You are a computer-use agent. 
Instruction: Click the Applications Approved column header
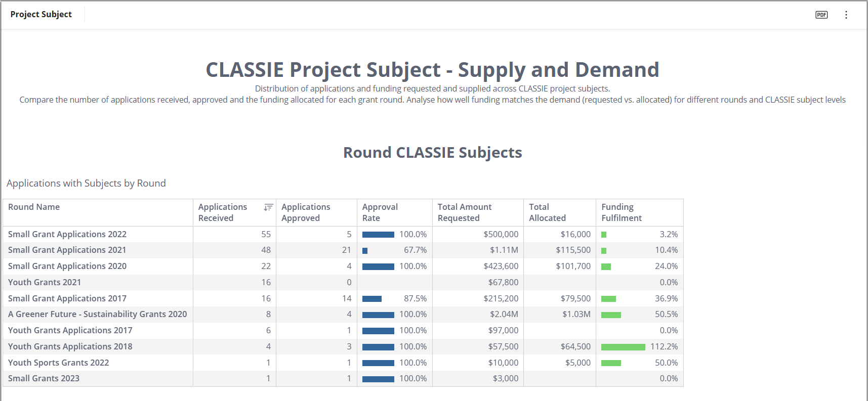point(306,212)
